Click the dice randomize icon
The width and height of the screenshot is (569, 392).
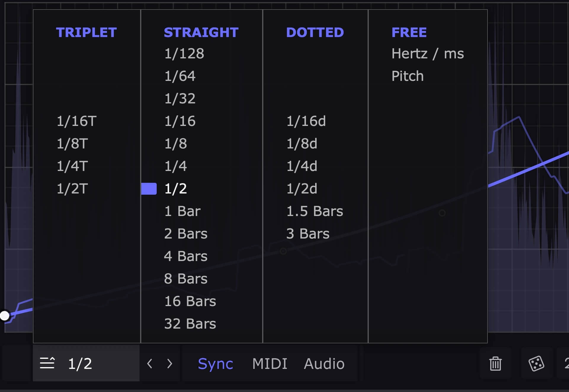(536, 364)
